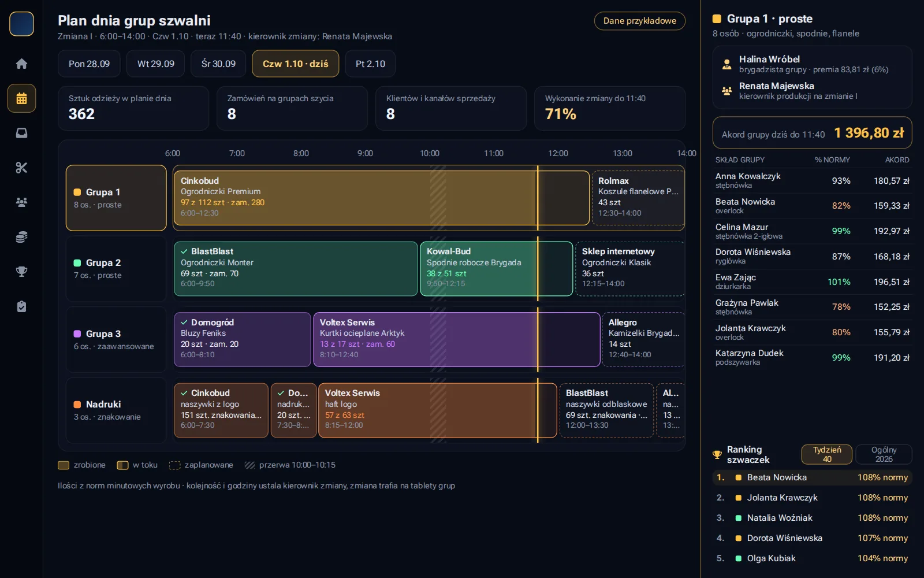Open Cinkobud naszywki z logo block
The image size is (924, 578).
tap(221, 410)
